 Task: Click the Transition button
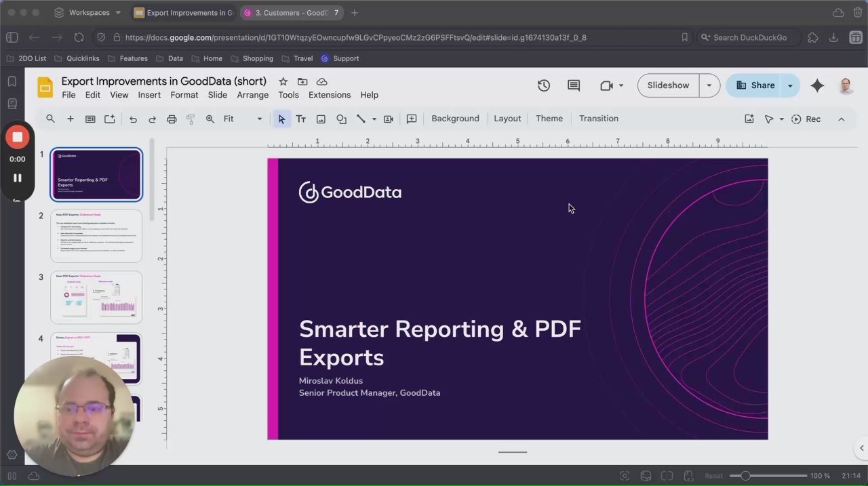click(599, 119)
